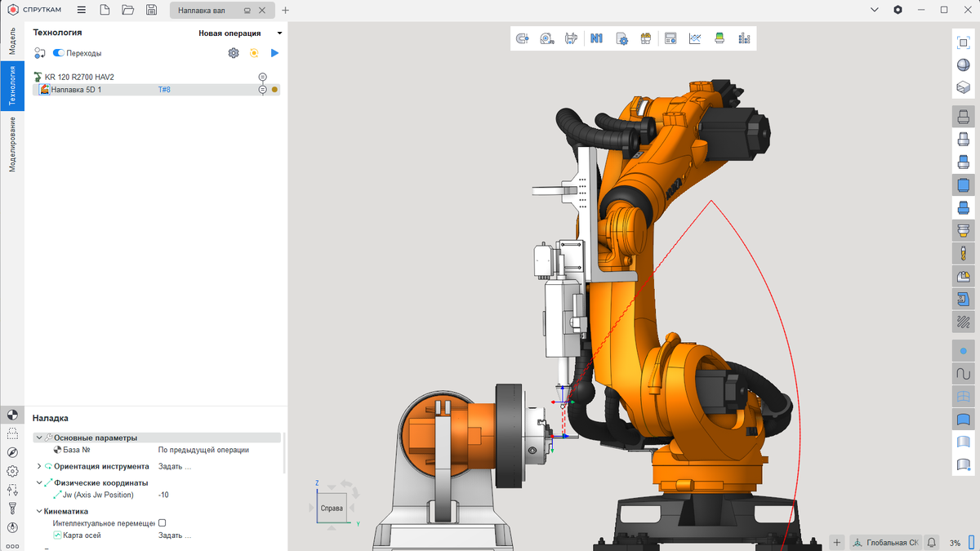Switch to the Моделирование side tab
The height and width of the screenshot is (551, 980).
click(12, 144)
